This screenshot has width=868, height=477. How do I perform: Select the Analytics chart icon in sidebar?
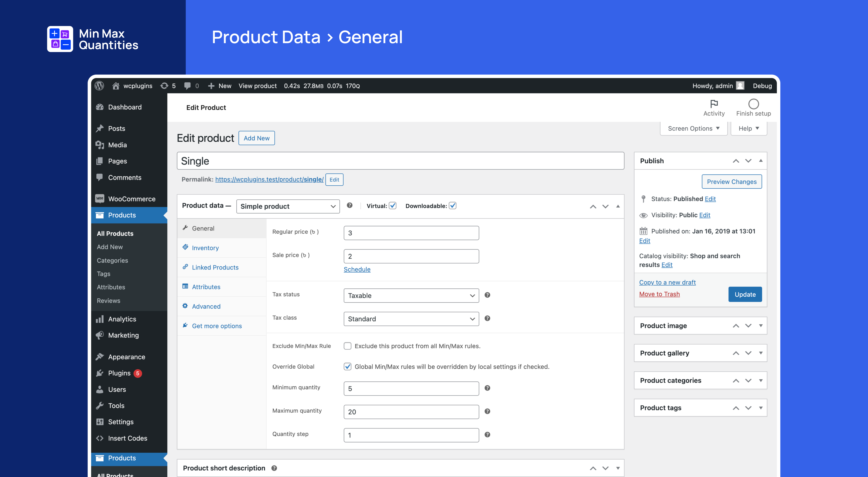[100, 319]
